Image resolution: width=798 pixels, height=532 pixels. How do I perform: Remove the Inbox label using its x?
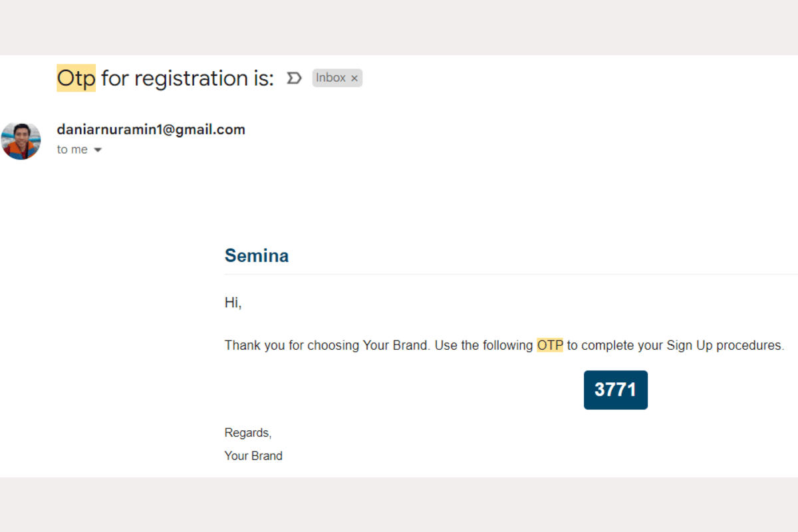click(354, 78)
